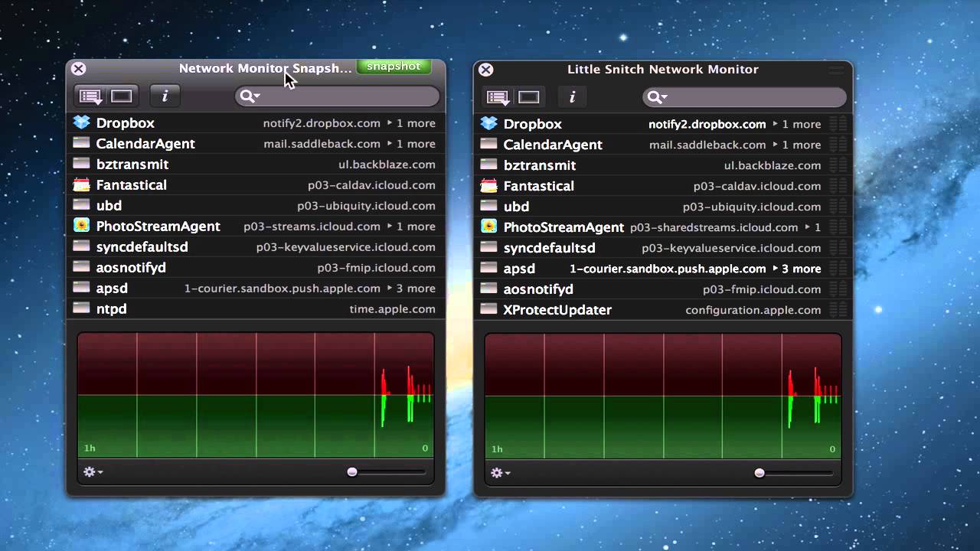Screen dimensions: 980x551
Task: Click p03-sharedstreams.icloud.com in the Network Monitor
Action: (x=714, y=227)
